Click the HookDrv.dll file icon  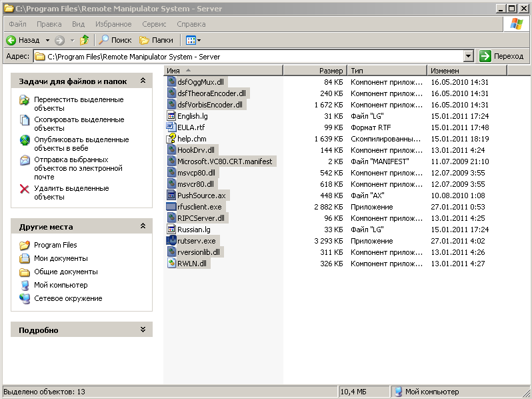click(171, 150)
